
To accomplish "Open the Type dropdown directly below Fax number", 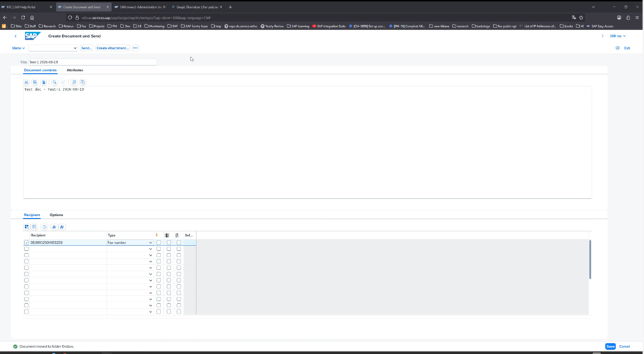I will pos(150,249).
